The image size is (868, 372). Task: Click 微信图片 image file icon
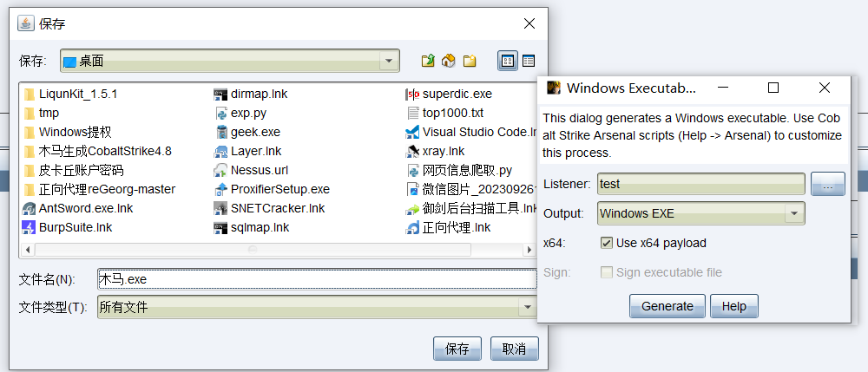click(x=412, y=190)
